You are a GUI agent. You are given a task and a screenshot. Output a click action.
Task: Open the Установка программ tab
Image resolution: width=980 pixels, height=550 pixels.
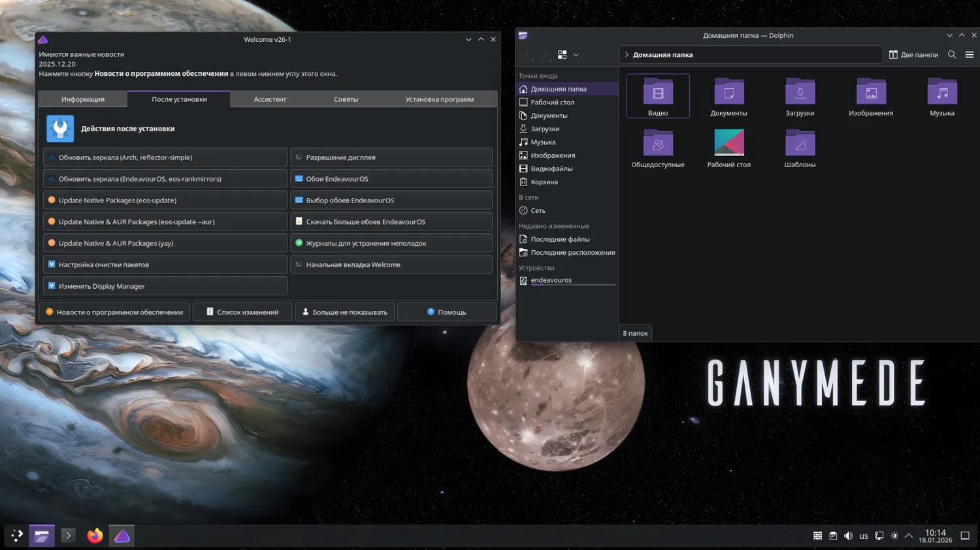pos(440,99)
